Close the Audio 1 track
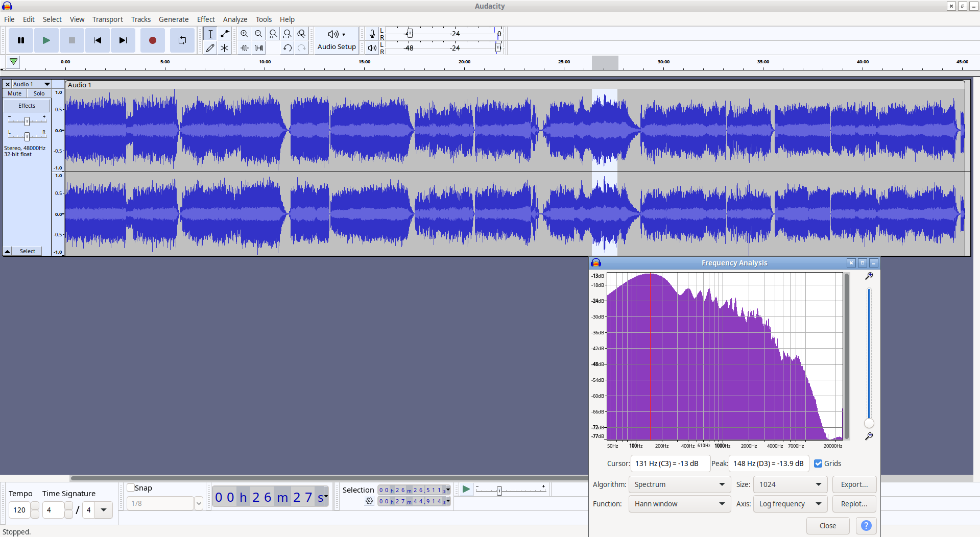The height and width of the screenshot is (537, 980). 8,84
